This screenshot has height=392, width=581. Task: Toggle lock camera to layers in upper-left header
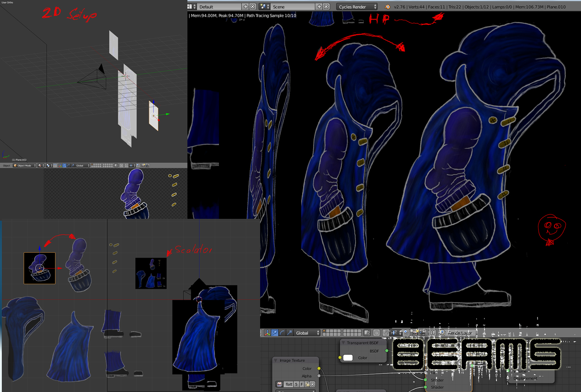pyautogui.click(x=117, y=165)
